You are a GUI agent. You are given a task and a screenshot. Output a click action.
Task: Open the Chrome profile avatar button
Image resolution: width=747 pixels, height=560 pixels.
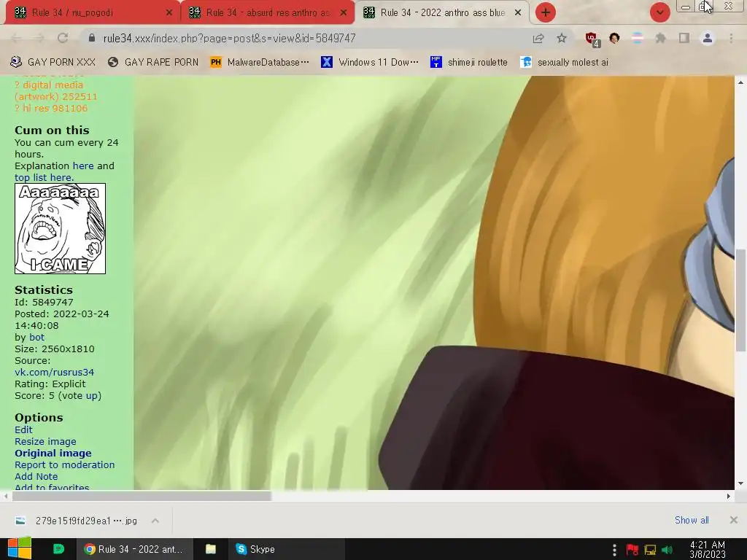pyautogui.click(x=708, y=38)
